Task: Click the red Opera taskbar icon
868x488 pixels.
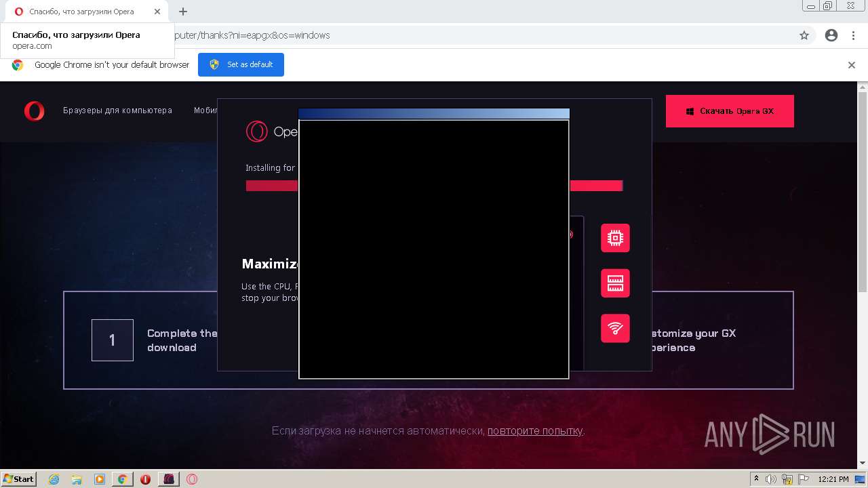Action: click(145, 479)
